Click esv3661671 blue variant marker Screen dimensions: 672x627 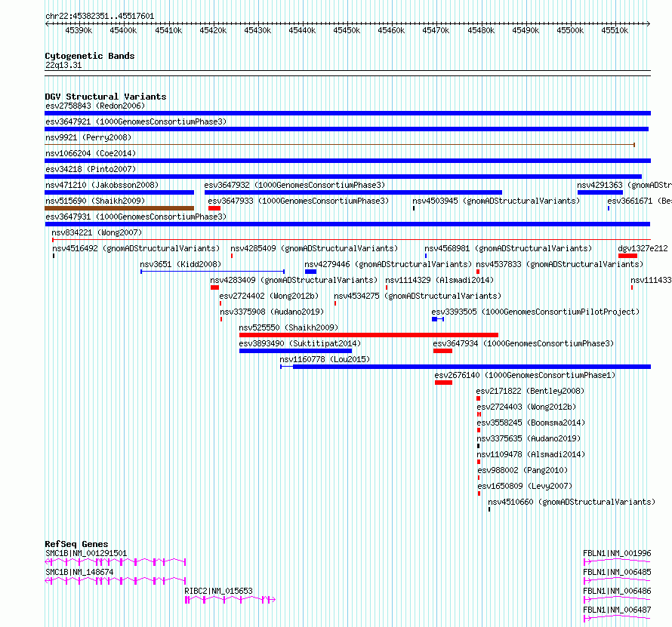(609, 208)
